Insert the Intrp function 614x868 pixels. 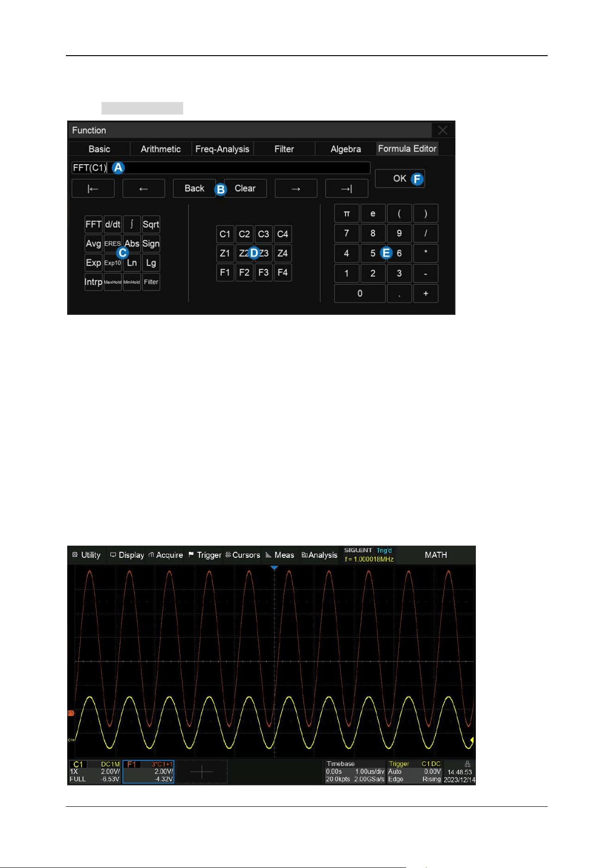(93, 282)
